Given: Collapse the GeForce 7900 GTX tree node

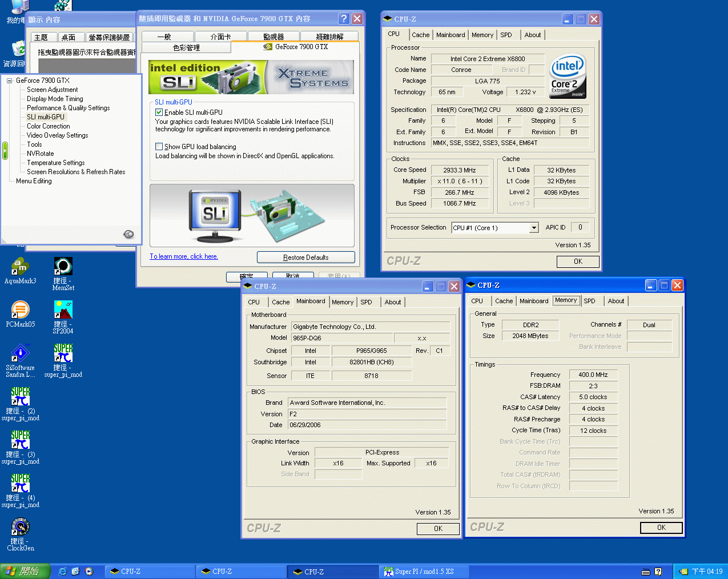Looking at the screenshot, I should pos(10,81).
